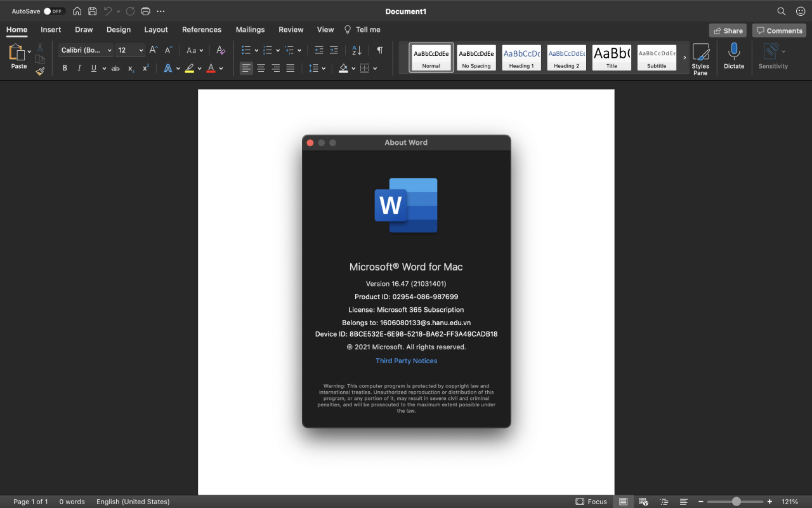This screenshot has height=508, width=812.
Task: Open font color dropdown arrow
Action: tap(221, 69)
